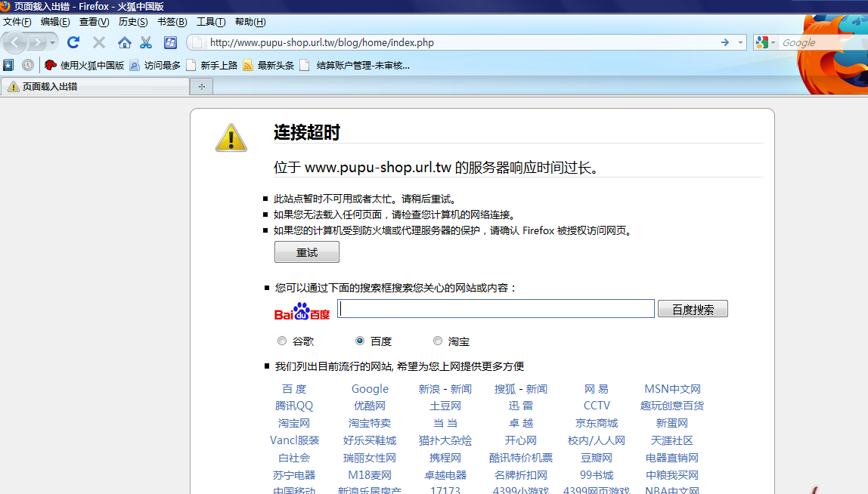Viewport: 868px width, 494px height.
Task: Expand the back/forward history dropdown arrow
Action: pyautogui.click(x=53, y=42)
